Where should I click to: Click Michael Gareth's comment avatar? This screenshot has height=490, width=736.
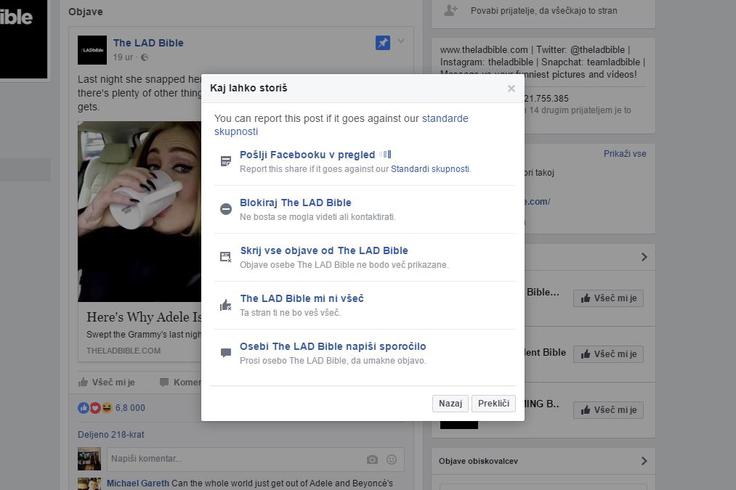(x=89, y=484)
